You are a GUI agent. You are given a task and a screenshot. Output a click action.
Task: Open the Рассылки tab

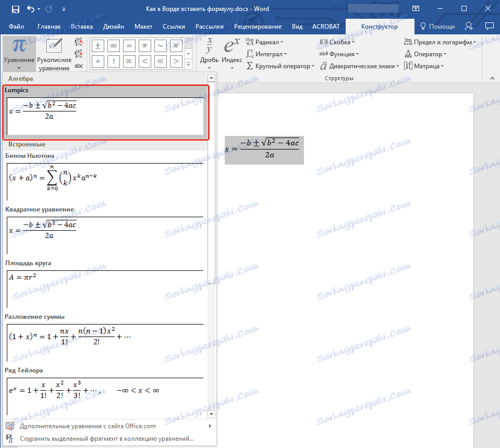[210, 27]
